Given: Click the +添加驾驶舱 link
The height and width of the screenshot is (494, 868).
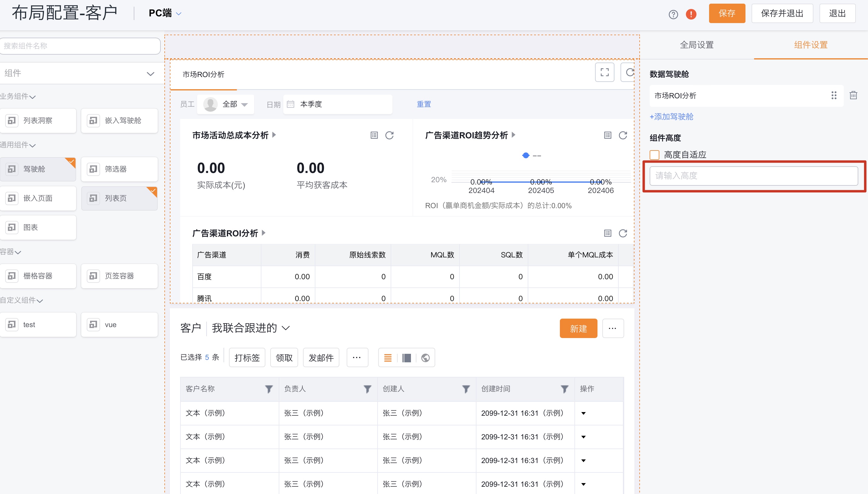Looking at the screenshot, I should tap(671, 117).
